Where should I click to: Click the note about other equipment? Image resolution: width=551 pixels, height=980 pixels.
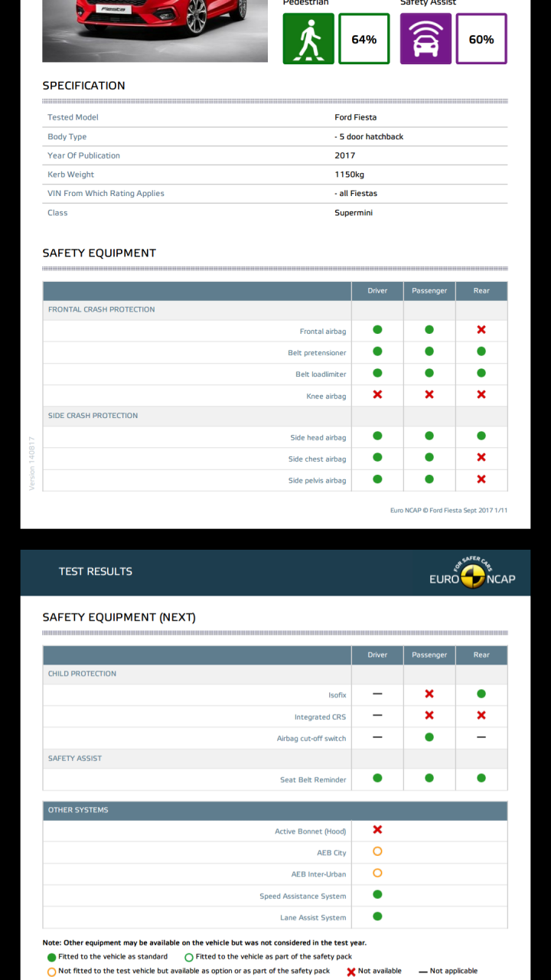(x=204, y=943)
